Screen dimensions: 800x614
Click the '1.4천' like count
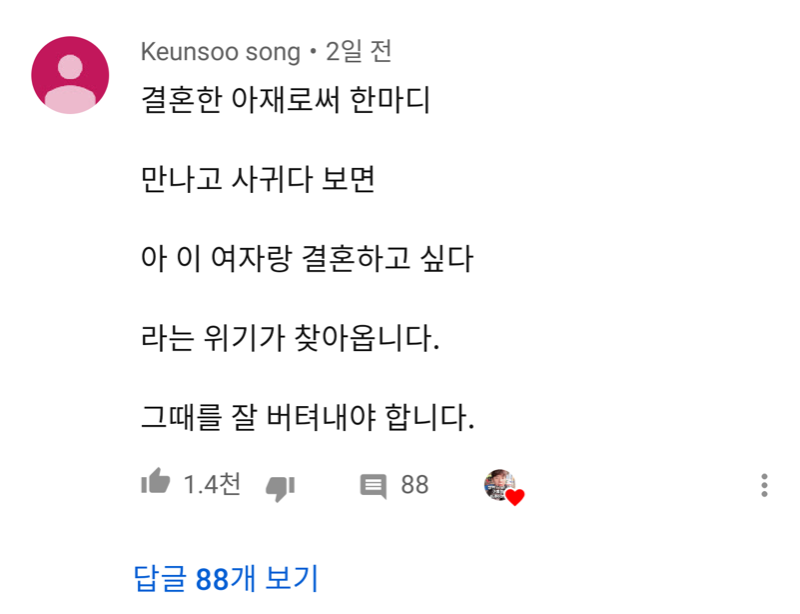tap(212, 485)
